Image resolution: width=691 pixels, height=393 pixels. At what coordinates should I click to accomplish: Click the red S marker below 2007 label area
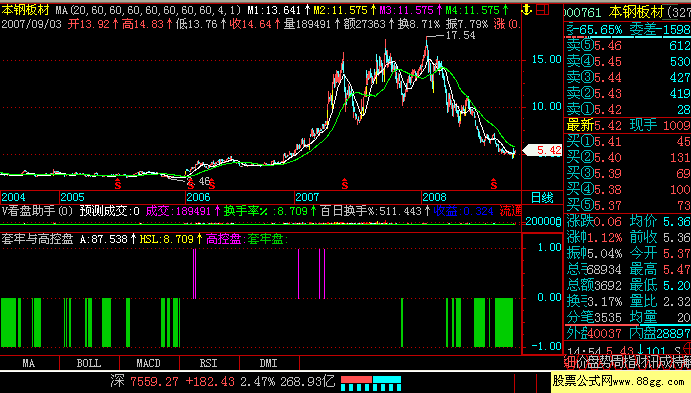[x=345, y=184]
